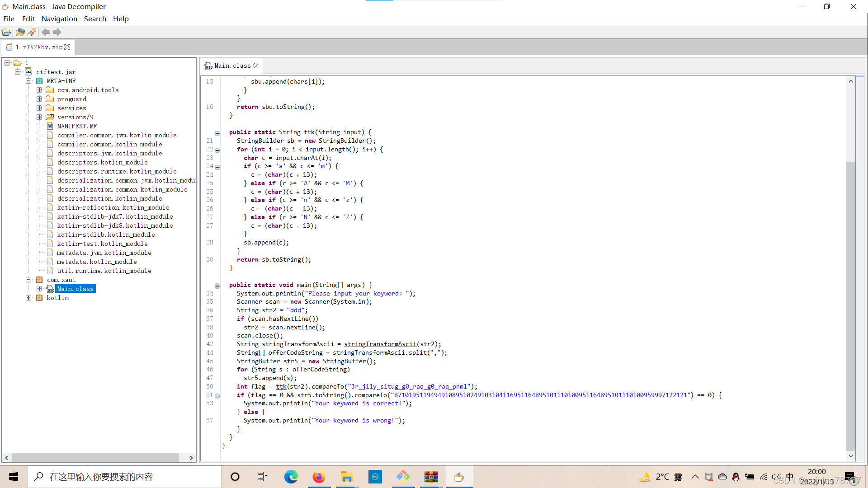The image size is (868, 488).
Task: Collapse the com.xaut package
Action: point(28,280)
